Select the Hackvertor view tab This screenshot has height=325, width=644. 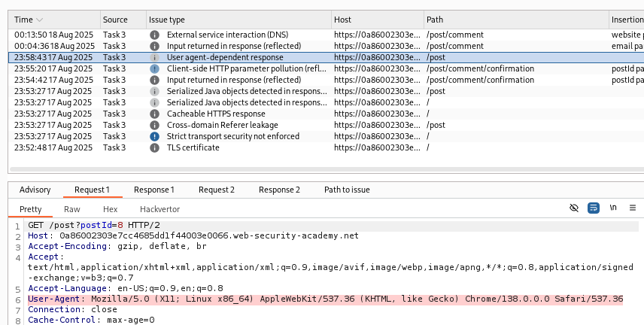pos(159,209)
